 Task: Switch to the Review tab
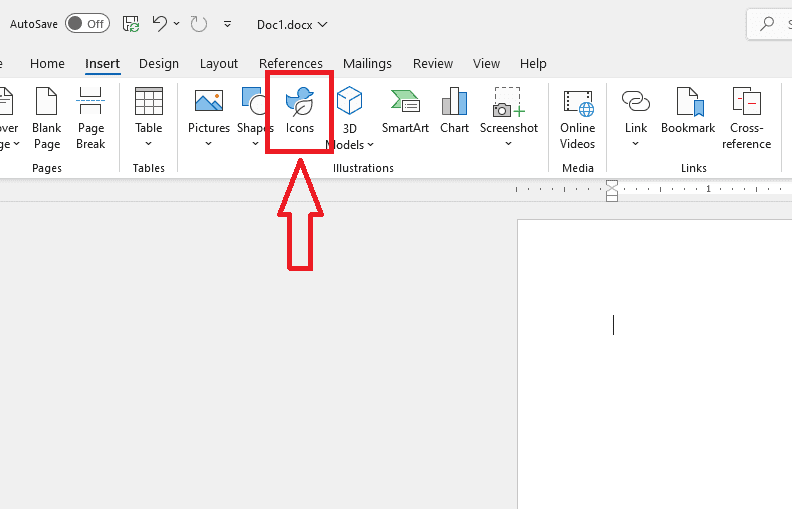tap(433, 64)
